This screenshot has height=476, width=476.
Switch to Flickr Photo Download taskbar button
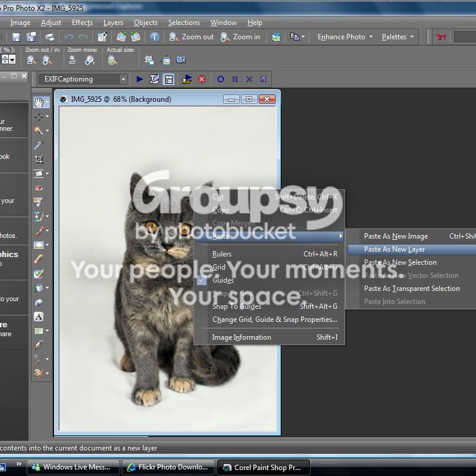coord(168,467)
